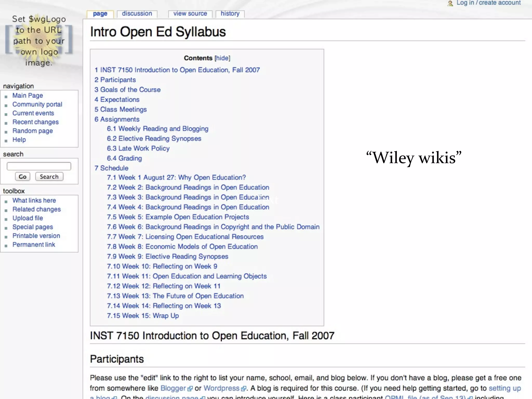Click the wiki logo placeholder image
The width and height of the screenshot is (532, 399).
point(39,41)
